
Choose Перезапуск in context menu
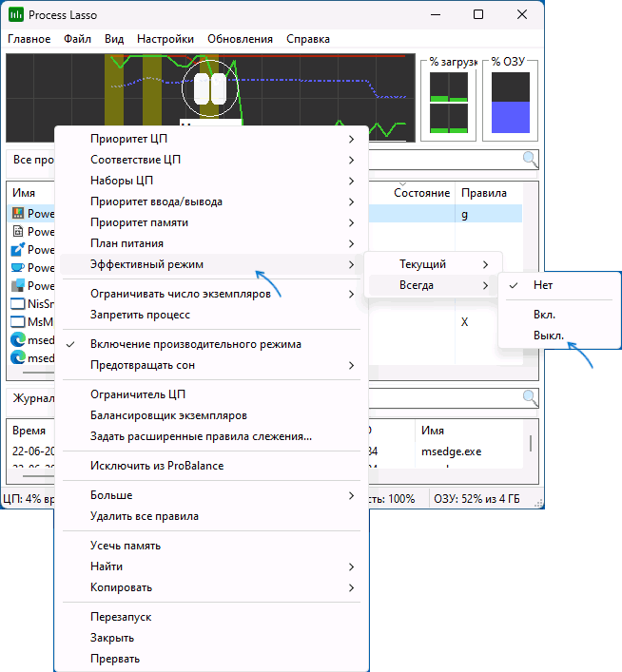point(212,617)
